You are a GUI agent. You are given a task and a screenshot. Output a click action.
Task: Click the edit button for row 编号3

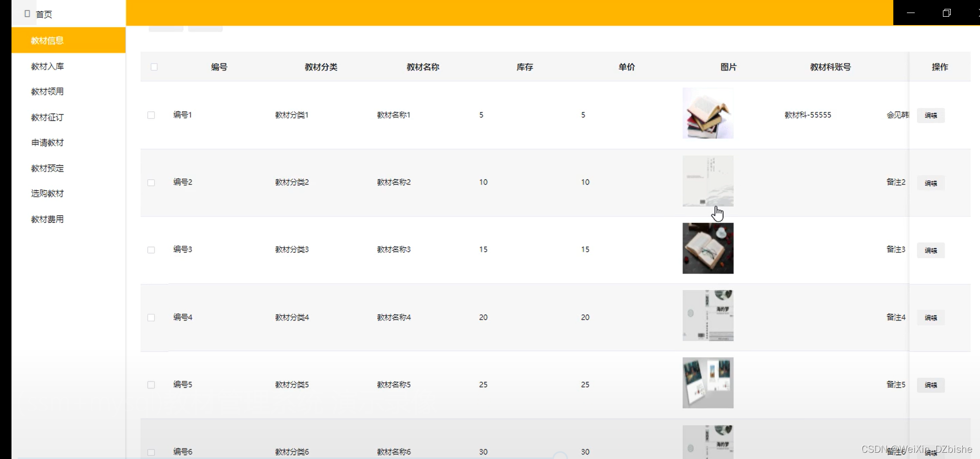[931, 251]
